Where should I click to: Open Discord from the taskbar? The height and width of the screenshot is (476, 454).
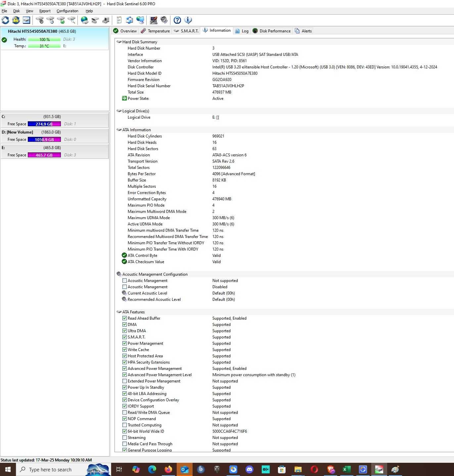(x=250, y=469)
